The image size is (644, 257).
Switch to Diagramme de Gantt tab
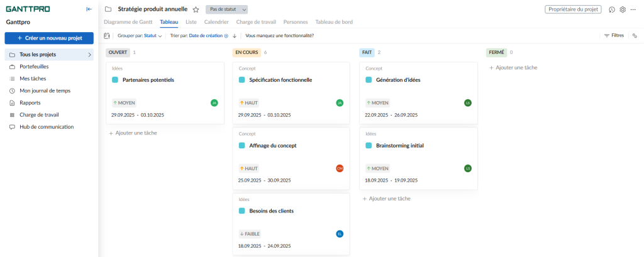coord(128,22)
